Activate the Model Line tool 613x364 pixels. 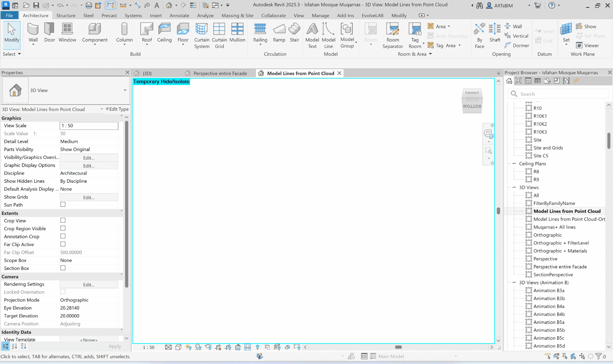(328, 30)
